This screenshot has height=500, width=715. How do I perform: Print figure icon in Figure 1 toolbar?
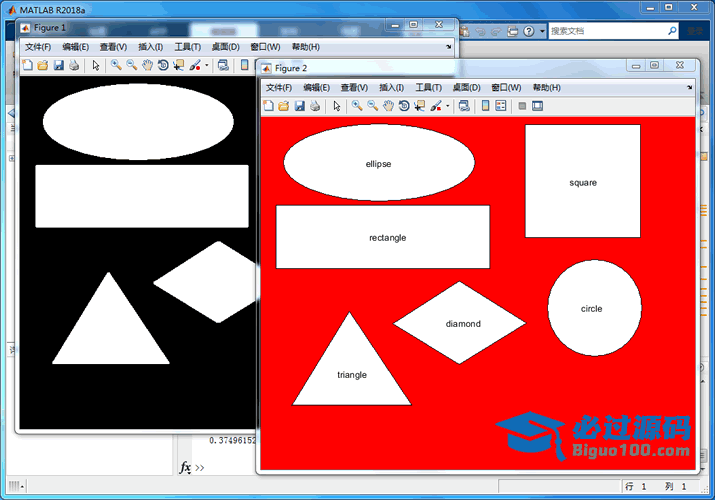tap(74, 65)
